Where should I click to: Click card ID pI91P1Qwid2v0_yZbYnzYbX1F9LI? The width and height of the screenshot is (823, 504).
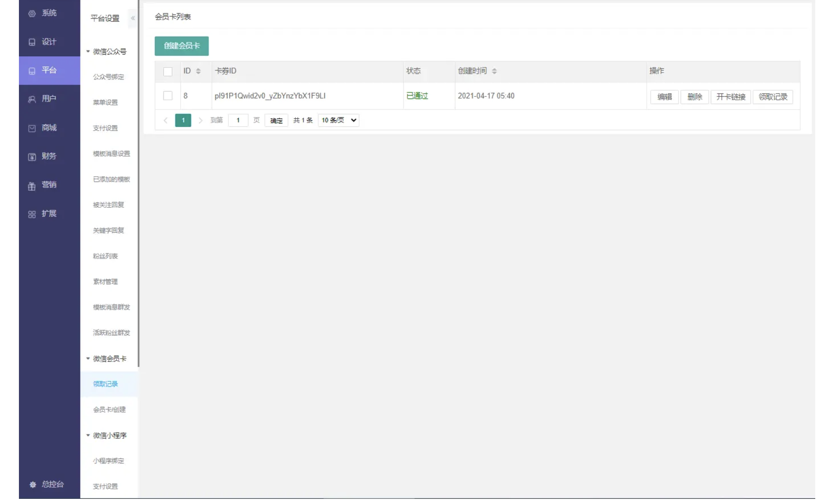pos(270,96)
